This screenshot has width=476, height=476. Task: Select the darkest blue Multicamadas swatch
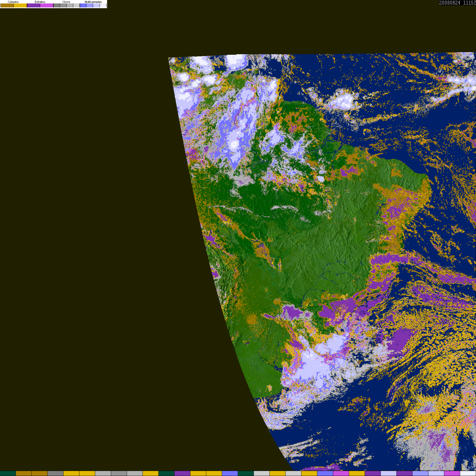(x=83, y=5)
